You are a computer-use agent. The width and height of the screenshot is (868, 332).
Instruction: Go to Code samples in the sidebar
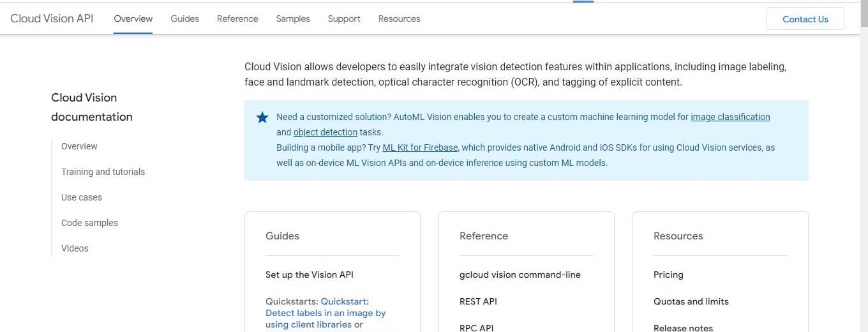[89, 223]
